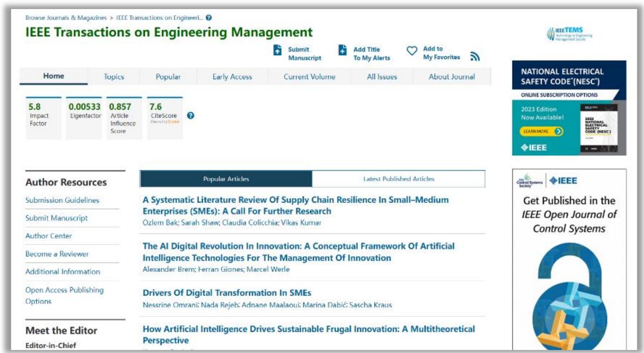
Task: Switch to the Topics tab
Action: click(114, 77)
